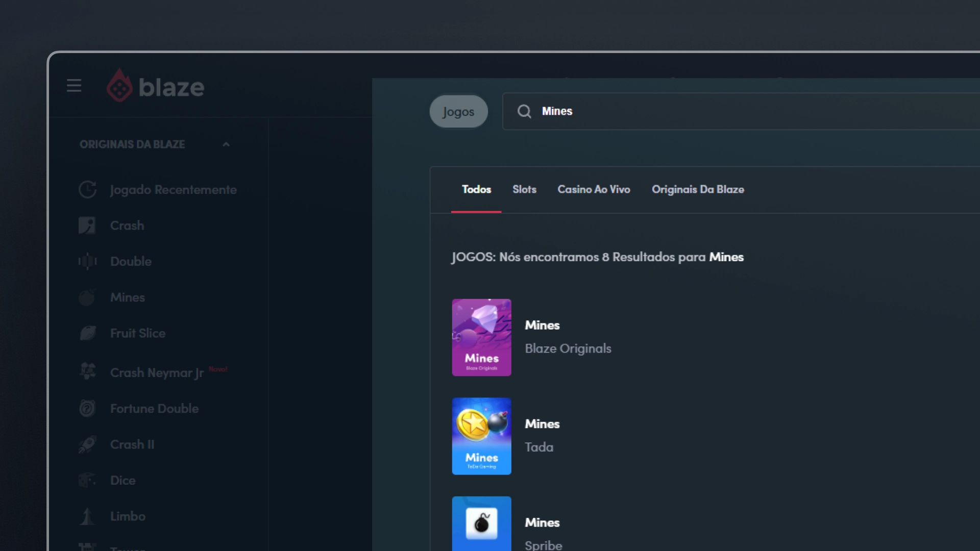Click the Mines title above Spribe
Screen dimensions: 980x551
[x=542, y=522]
